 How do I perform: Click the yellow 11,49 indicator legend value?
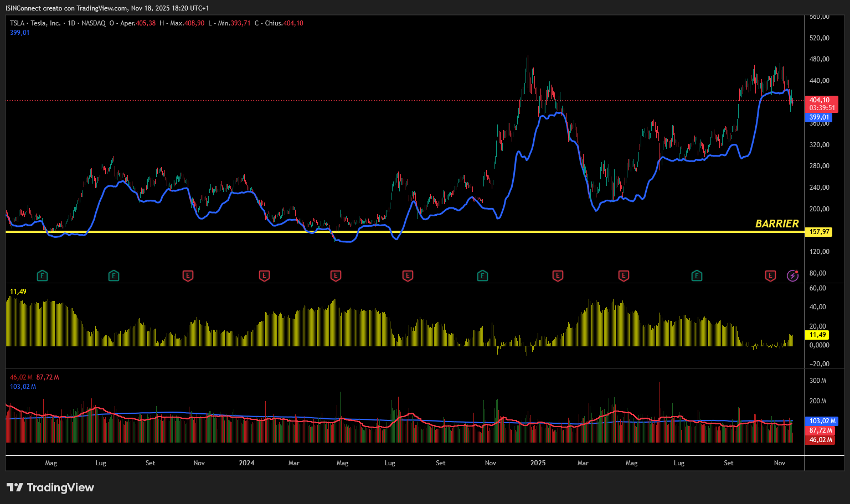[x=18, y=292]
